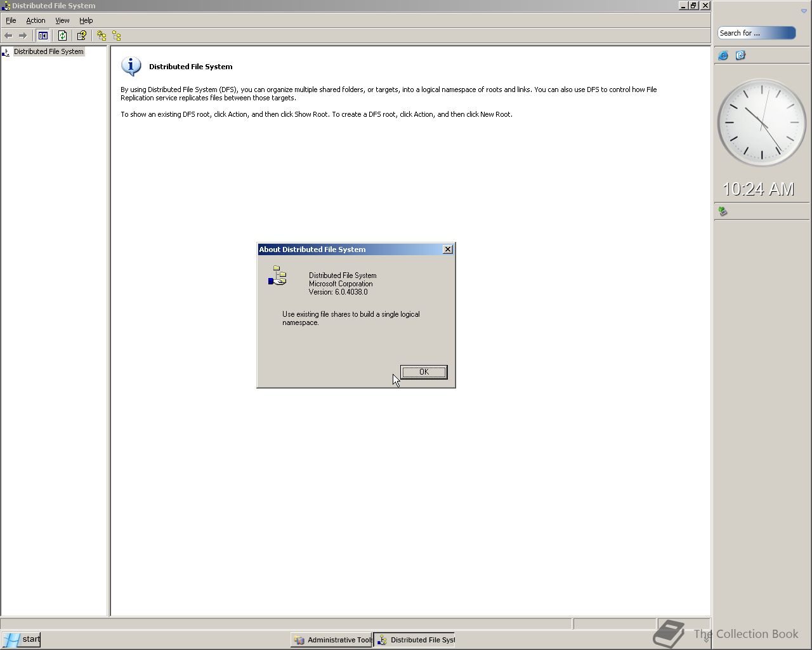Click the New Root toolbar icon
The image size is (812, 650).
(x=101, y=36)
